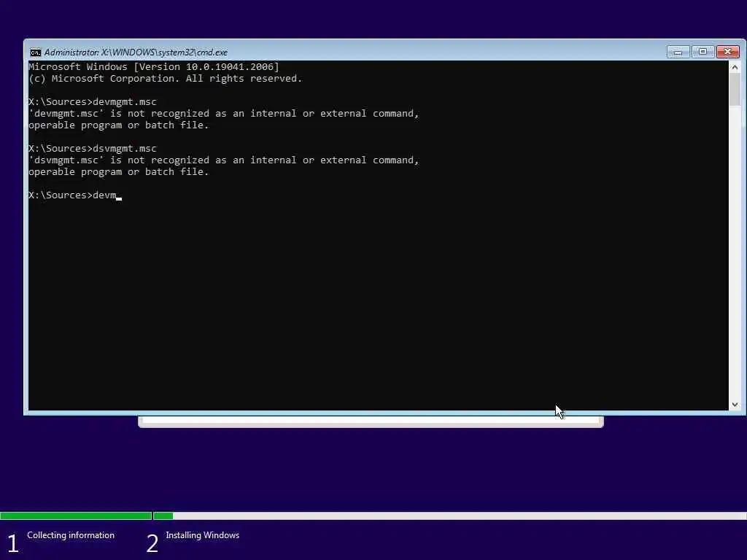747x560 pixels.
Task: Click the 'dsvmgmt.msc' command line
Action: pos(93,148)
